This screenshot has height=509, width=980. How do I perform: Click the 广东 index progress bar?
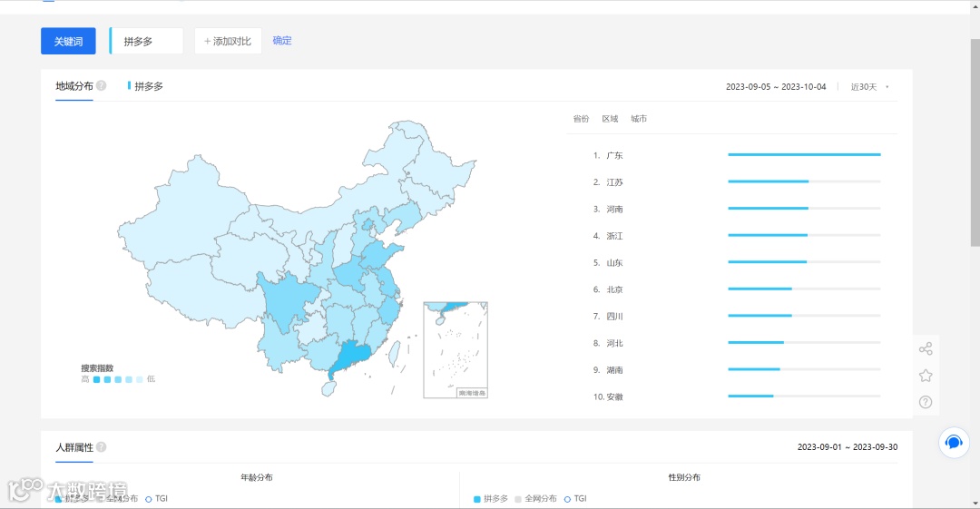point(804,154)
